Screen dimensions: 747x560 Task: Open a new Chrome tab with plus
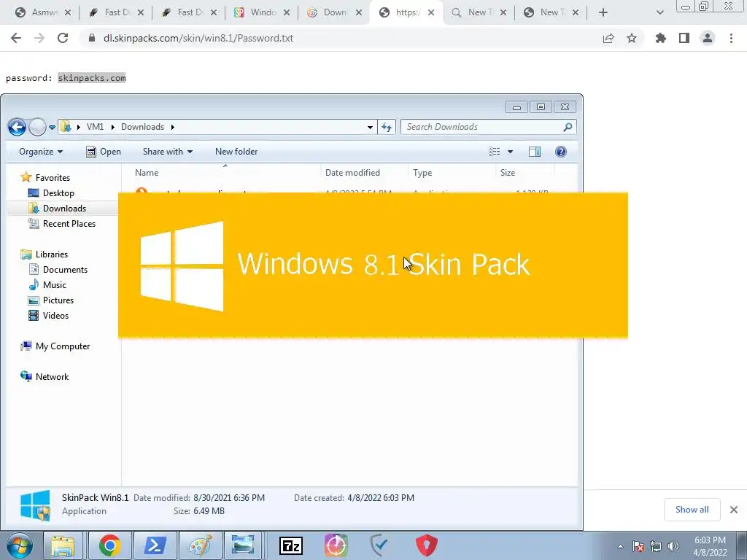[603, 12]
